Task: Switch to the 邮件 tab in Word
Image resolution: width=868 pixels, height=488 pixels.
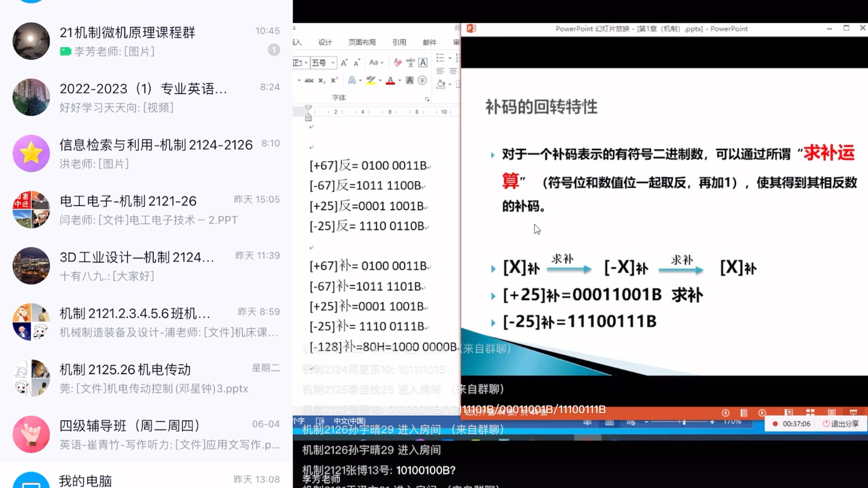Action: click(x=429, y=42)
